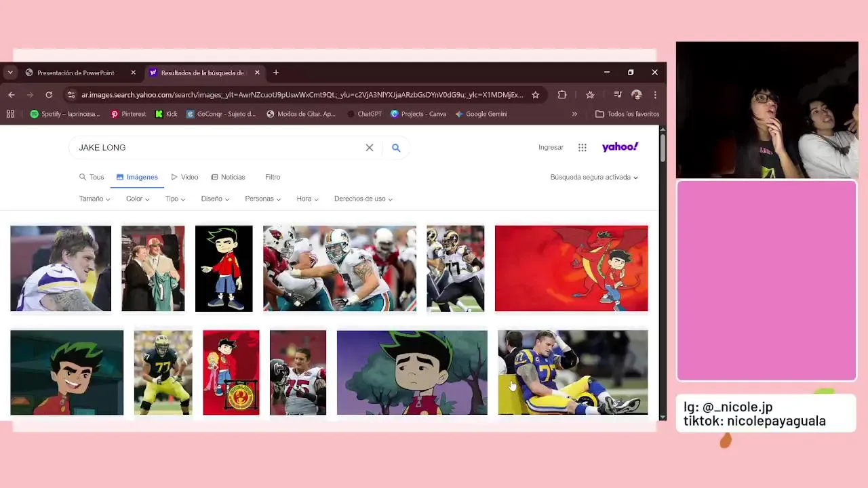Open the Modos de Citar bookmark

point(301,114)
